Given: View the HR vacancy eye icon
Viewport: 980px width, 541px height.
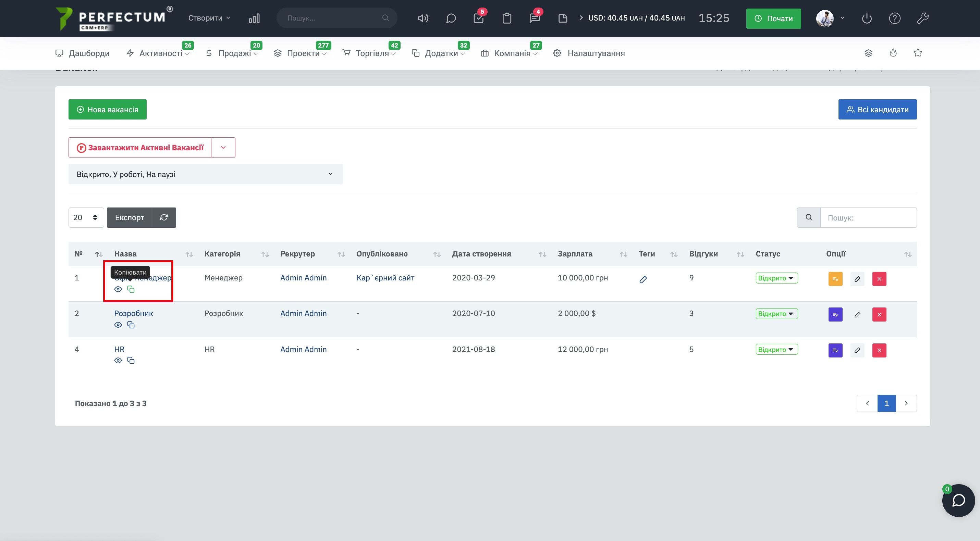Looking at the screenshot, I should [118, 361].
